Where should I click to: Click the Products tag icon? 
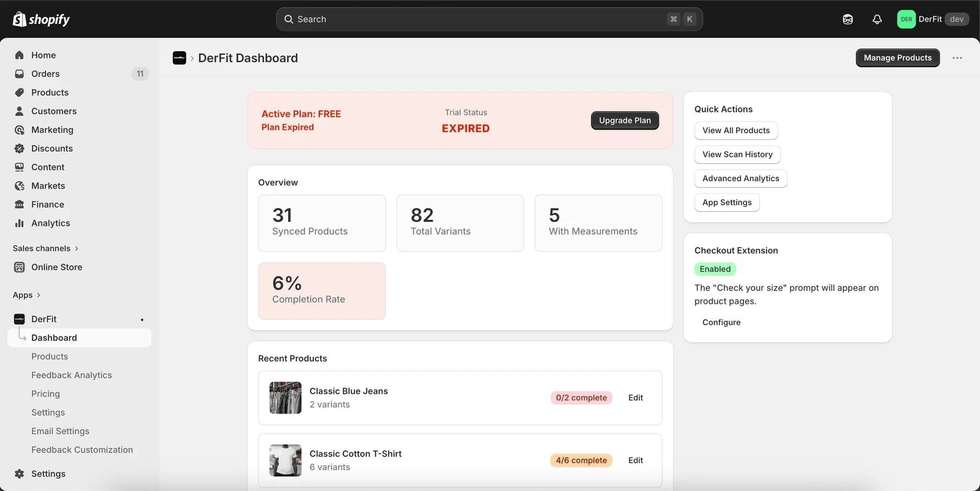pos(19,92)
